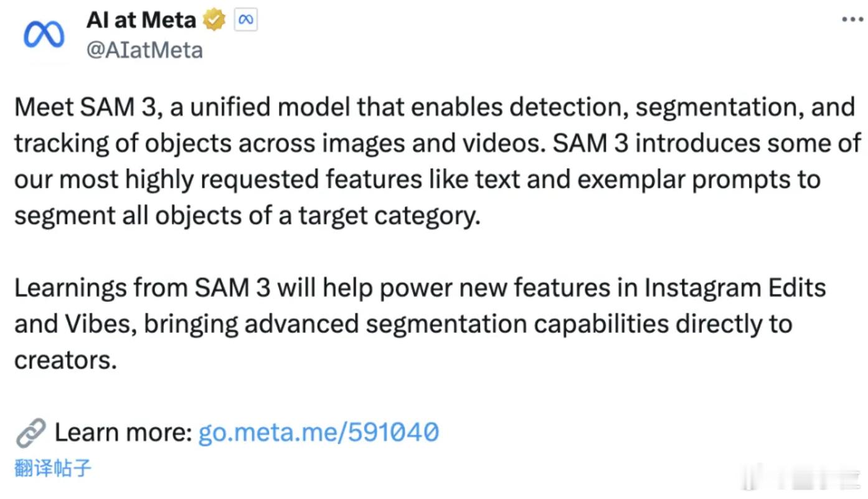Click the "Learn more:" label
Image resolution: width=868 pixels, height=499 pixels.
pyautogui.click(x=123, y=432)
